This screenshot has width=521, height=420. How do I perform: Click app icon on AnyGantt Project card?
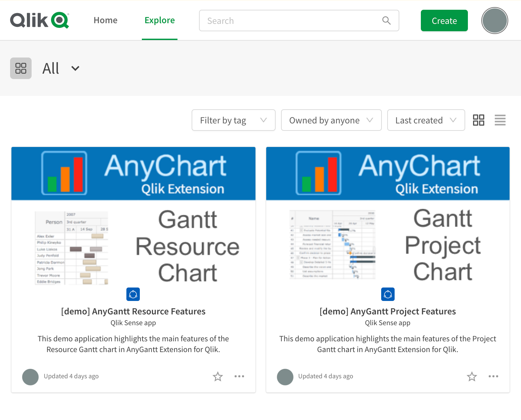tap(388, 294)
